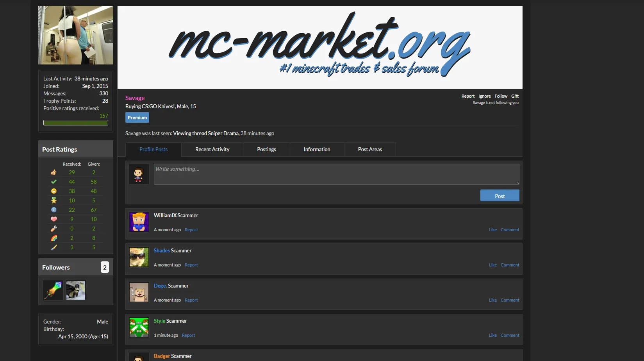Open the Sniper Drama thread link

tap(223, 134)
